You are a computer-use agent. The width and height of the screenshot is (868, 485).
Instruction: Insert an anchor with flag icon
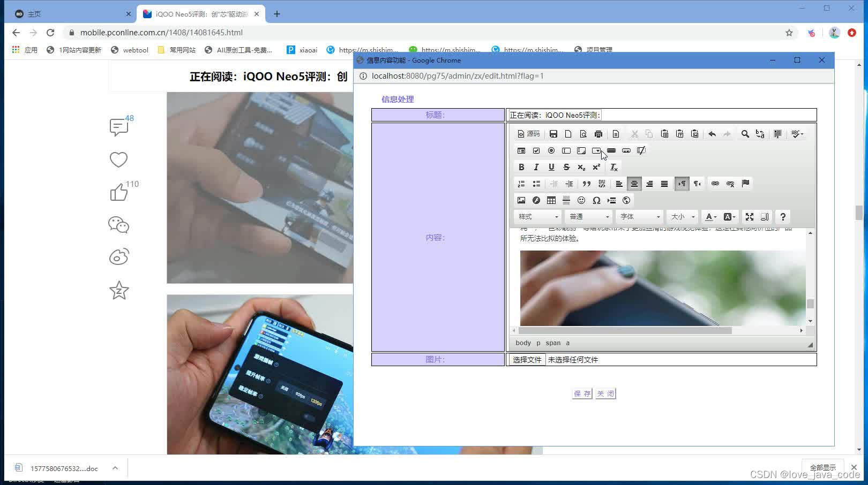(x=745, y=184)
